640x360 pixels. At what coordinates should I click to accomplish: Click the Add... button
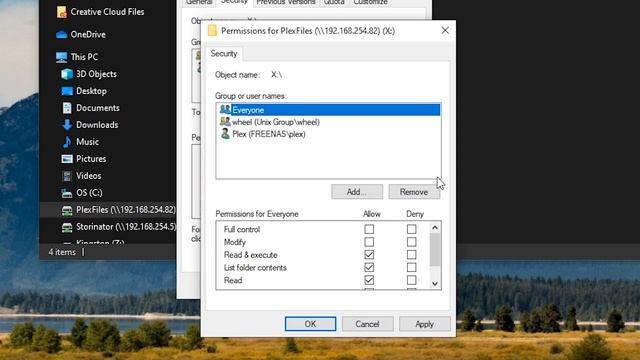point(357,192)
